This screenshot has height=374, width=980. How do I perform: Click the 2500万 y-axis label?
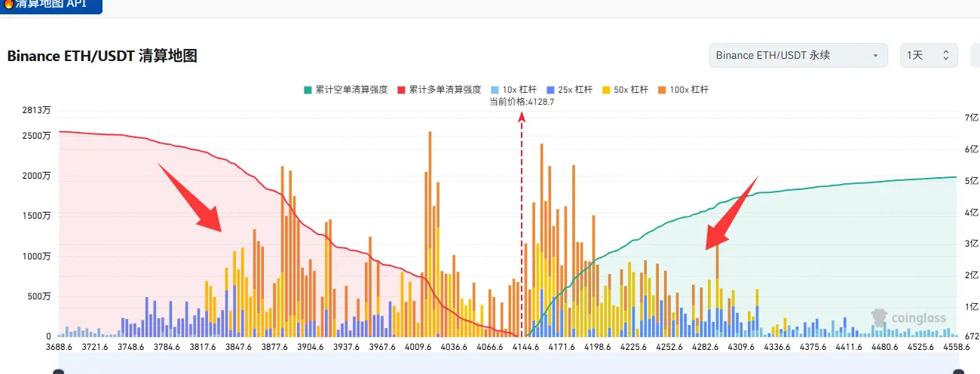click(x=37, y=136)
